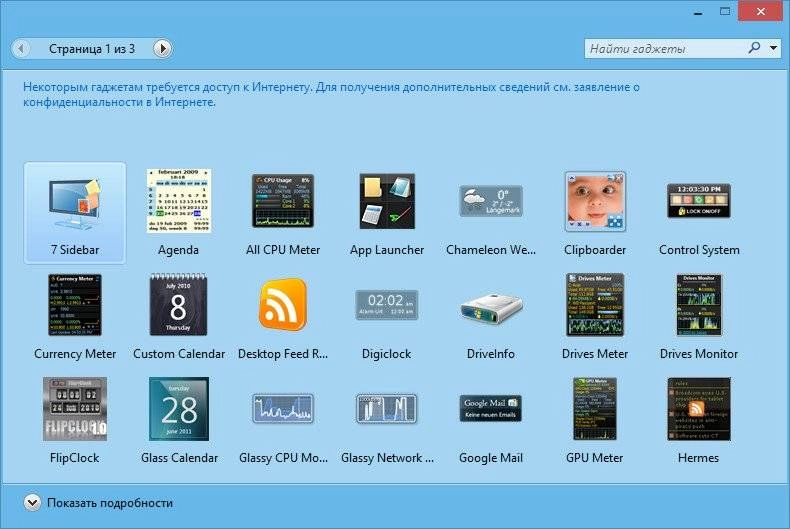Open the search options dropdown arrow
This screenshot has width=790, height=529.
[x=773, y=48]
